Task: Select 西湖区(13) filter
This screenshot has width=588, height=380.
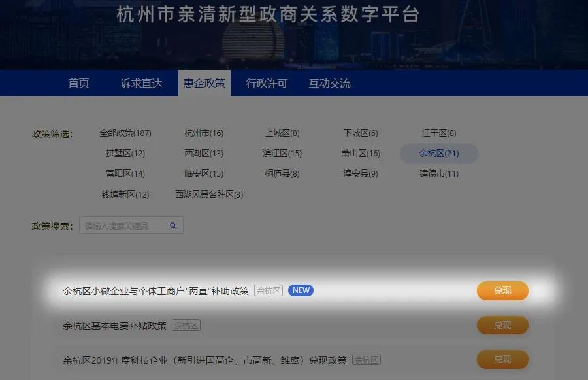Action: (204, 154)
